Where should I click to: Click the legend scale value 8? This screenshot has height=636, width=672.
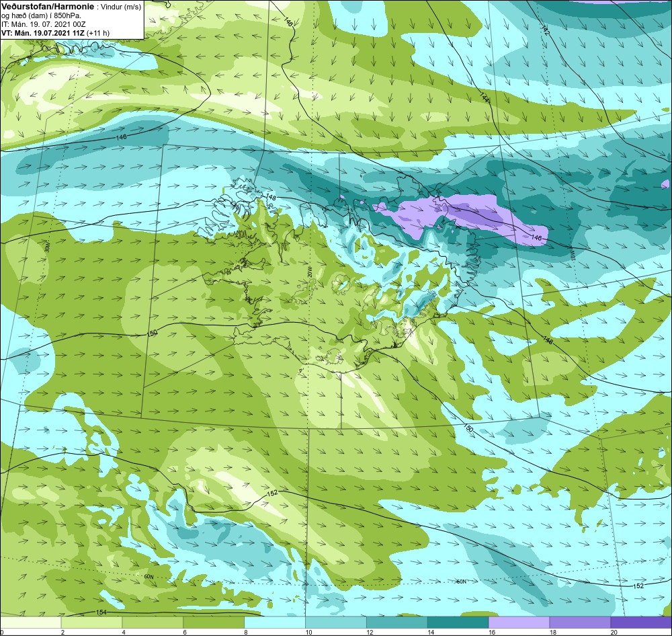pos(245,632)
